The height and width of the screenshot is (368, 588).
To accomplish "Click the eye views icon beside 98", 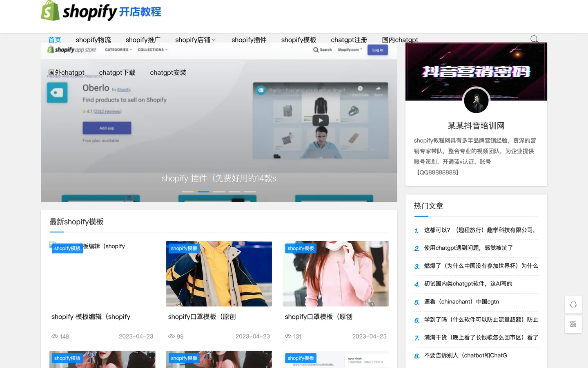I will tap(171, 337).
